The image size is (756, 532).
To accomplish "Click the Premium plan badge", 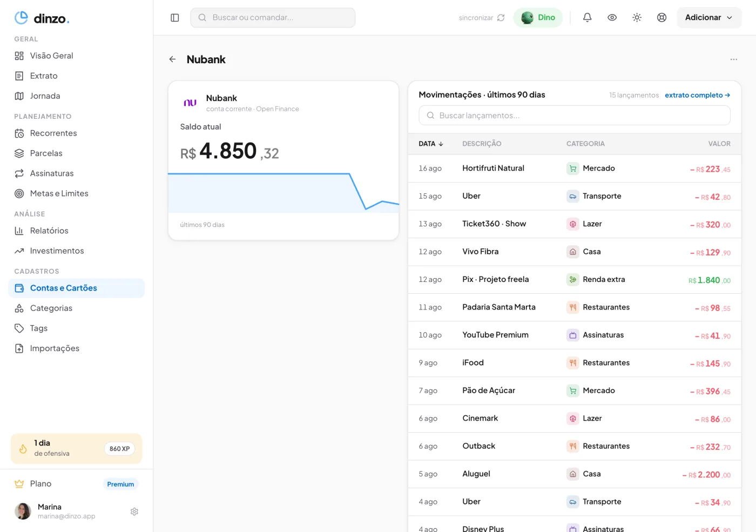I will click(120, 484).
